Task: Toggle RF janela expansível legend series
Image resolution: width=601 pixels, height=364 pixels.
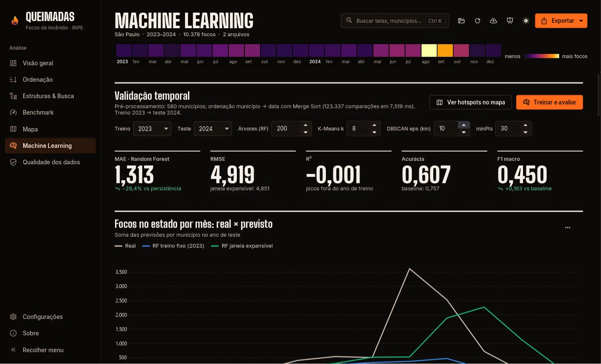Action: point(242,246)
